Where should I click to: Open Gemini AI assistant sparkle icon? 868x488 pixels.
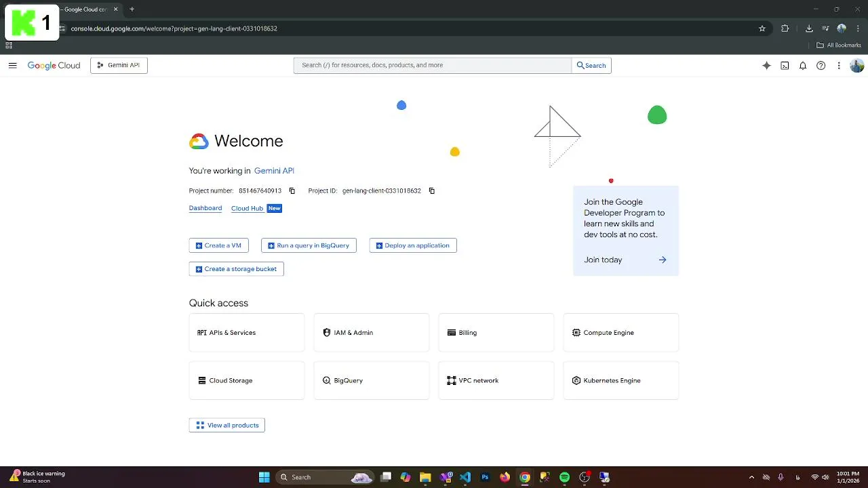766,66
